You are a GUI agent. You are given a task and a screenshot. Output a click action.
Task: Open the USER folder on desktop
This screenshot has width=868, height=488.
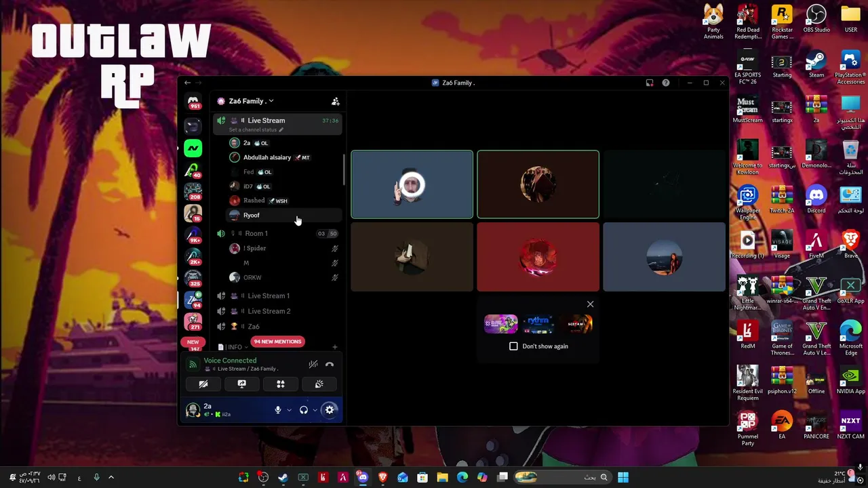pos(850,19)
